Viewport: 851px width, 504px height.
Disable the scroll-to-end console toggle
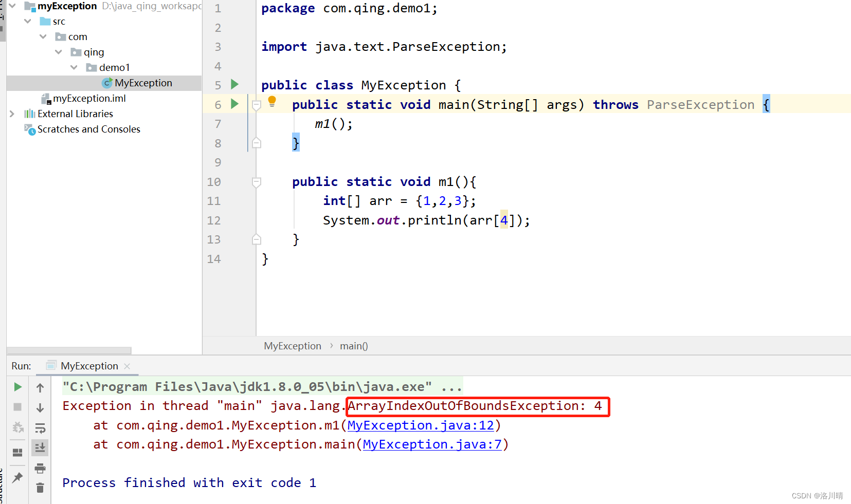point(40,447)
